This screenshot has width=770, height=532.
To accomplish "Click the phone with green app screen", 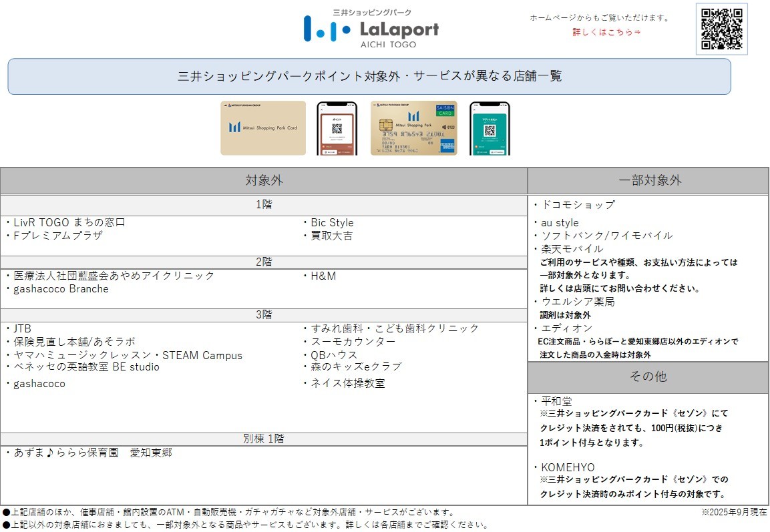I will click(x=489, y=129).
